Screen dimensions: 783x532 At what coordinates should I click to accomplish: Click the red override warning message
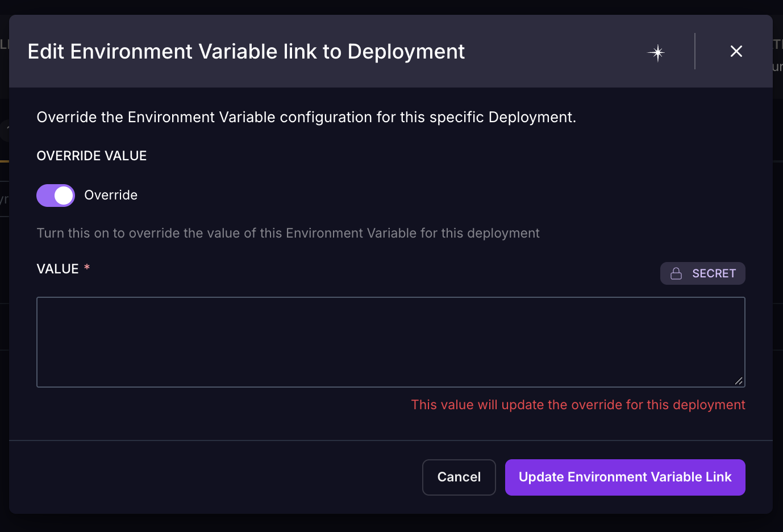578,405
